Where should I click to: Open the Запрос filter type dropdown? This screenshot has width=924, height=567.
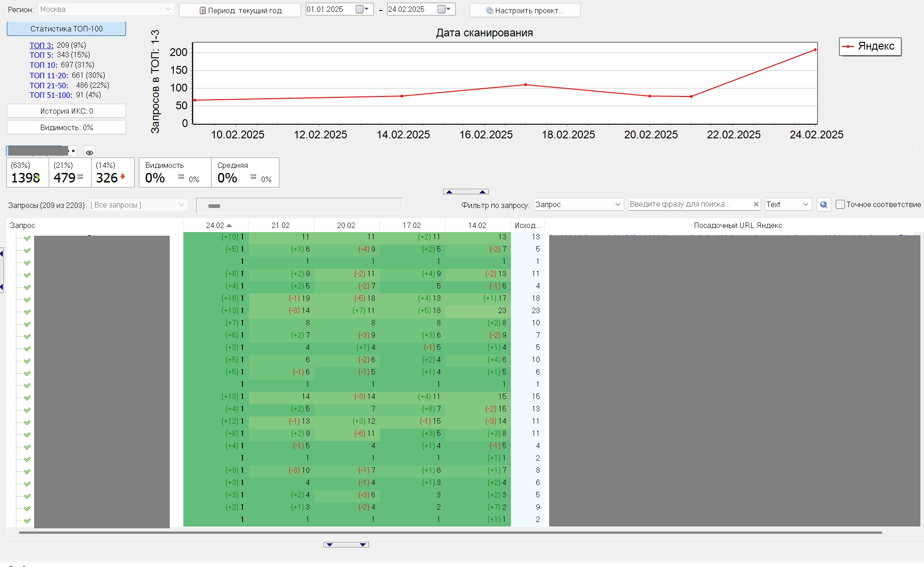578,204
